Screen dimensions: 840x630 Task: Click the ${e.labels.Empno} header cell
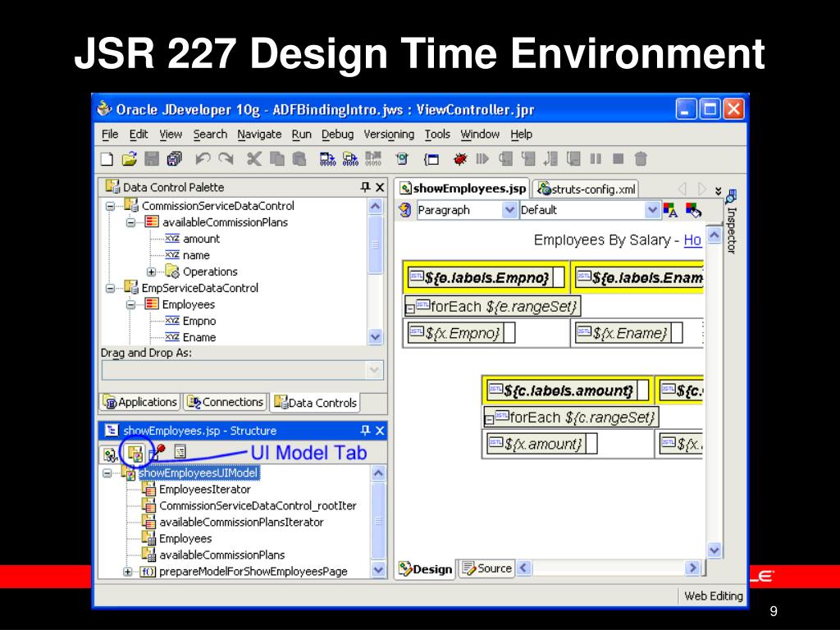pos(486,277)
